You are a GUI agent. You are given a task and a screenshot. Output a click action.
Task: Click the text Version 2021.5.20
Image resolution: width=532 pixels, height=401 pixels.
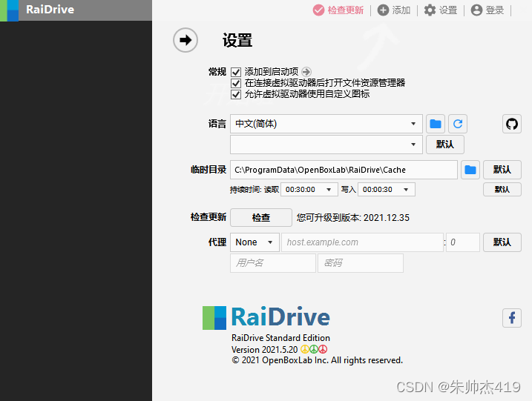coord(264,349)
